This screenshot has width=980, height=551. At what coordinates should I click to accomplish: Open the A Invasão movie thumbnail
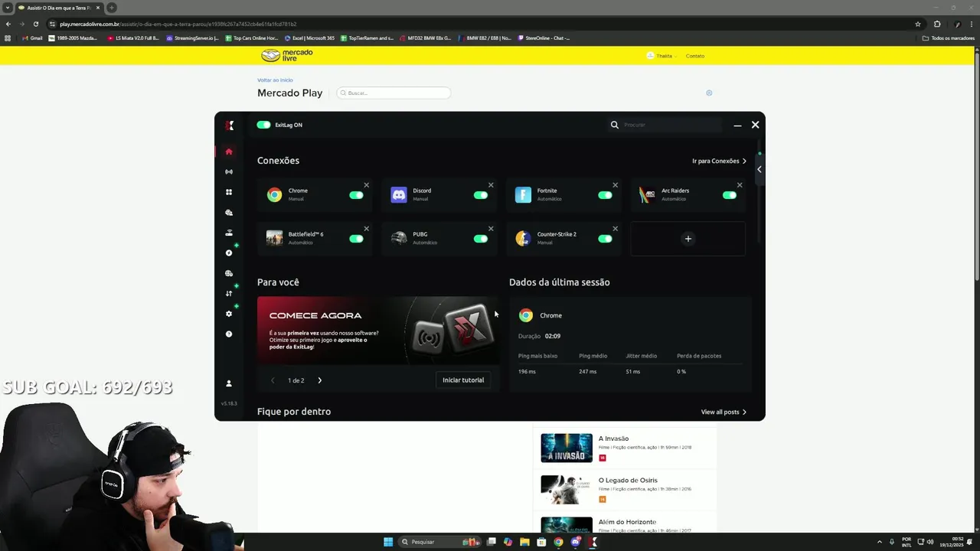(567, 448)
